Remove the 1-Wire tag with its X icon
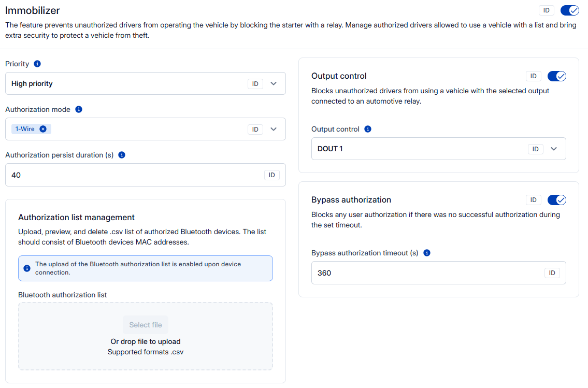The width and height of the screenshot is (588, 388). point(43,129)
